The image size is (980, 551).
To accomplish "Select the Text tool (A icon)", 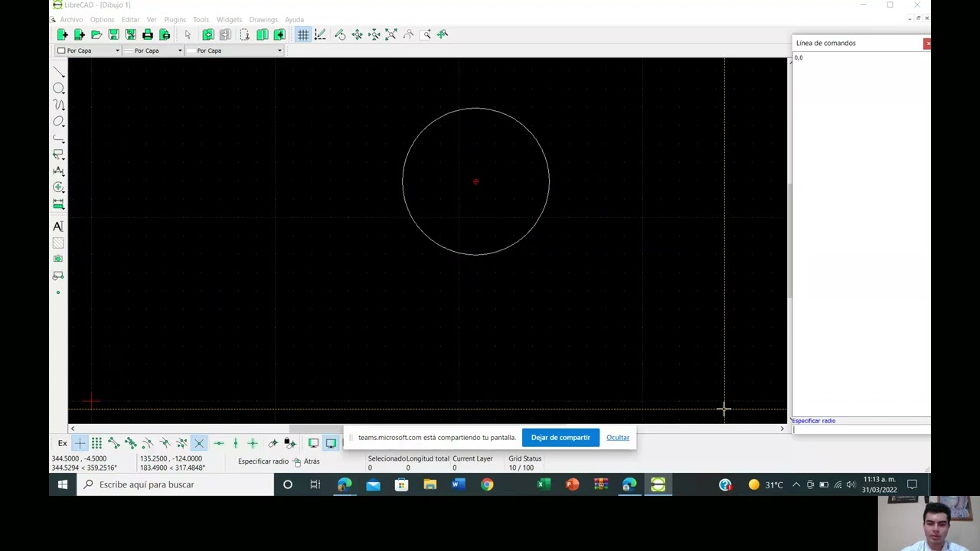I will 58,227.
